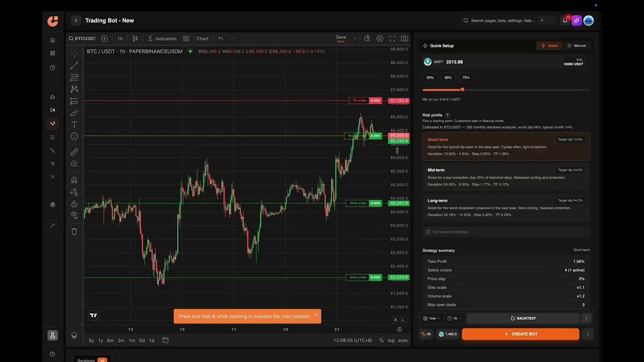Set investment to 25%

click(x=430, y=77)
